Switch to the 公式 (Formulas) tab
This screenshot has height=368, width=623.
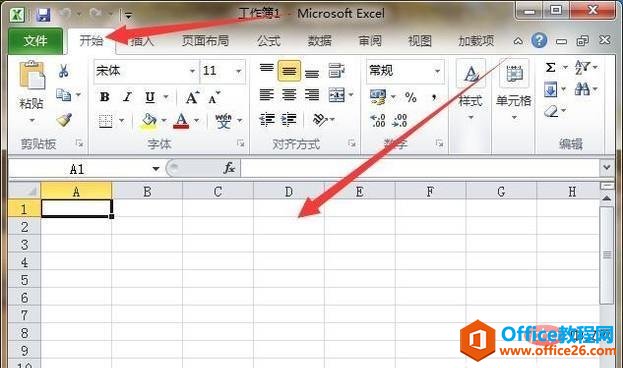coord(269,41)
